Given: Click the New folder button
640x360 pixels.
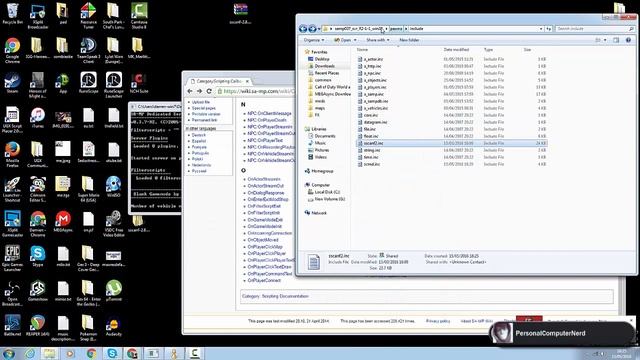Looking at the screenshot, I should click(409, 40).
